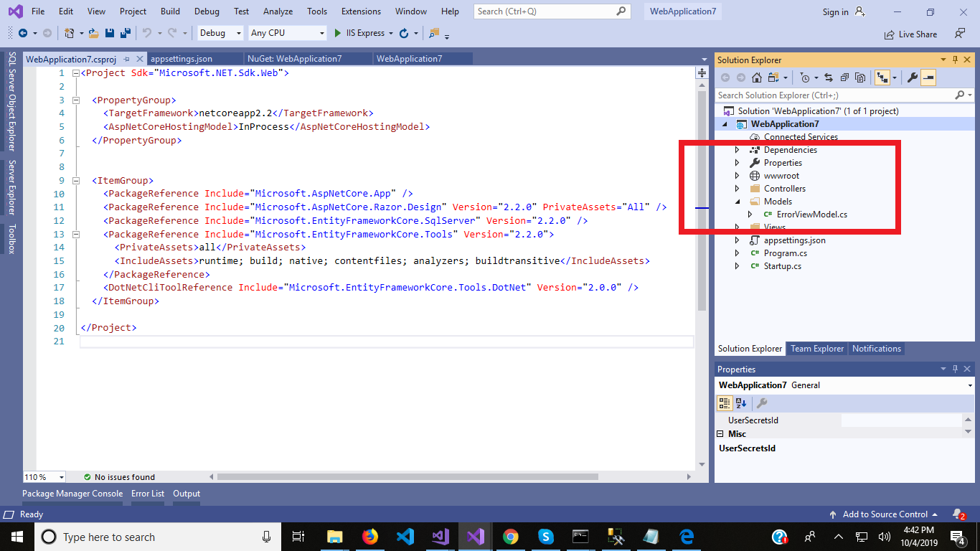980x551 pixels.
Task: Switch to the Team Explorer tab
Action: pyautogui.click(x=817, y=349)
